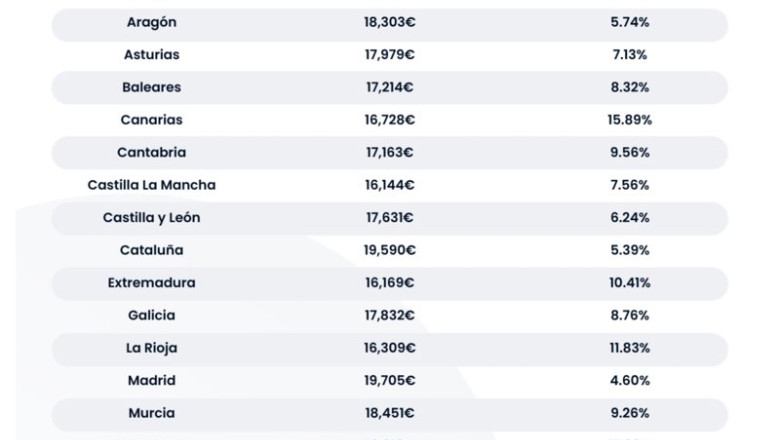Viewport: 780px width, 440px height.
Task: Click Cataluña price 19,590€
Action: 390,250
